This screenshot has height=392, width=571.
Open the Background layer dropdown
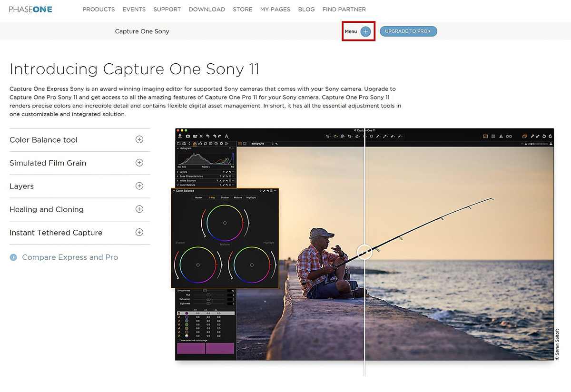(262, 144)
